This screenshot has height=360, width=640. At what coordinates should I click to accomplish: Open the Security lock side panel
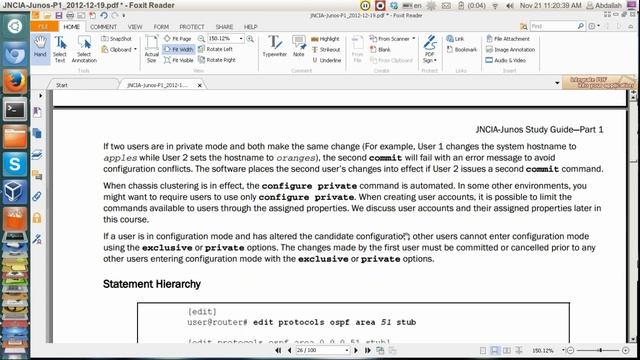(x=37, y=218)
